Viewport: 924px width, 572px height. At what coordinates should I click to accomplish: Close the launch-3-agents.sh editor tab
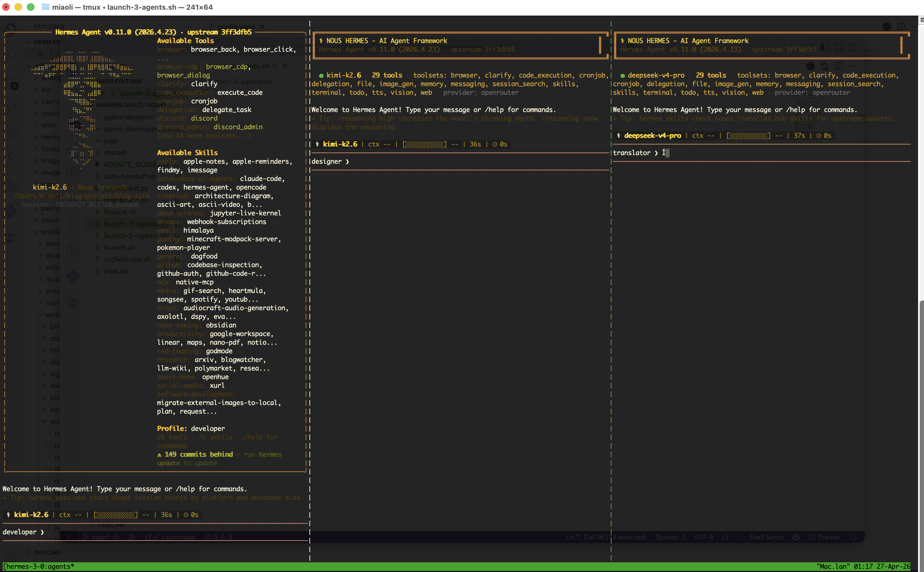click(285, 66)
